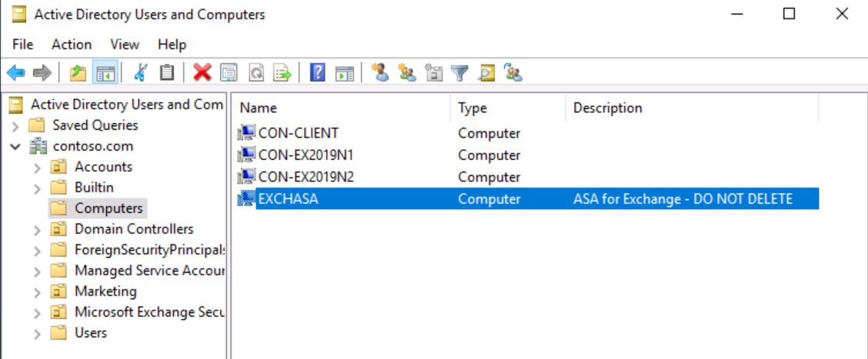
Task: Click the Refresh toolbar icon
Action: (x=255, y=72)
